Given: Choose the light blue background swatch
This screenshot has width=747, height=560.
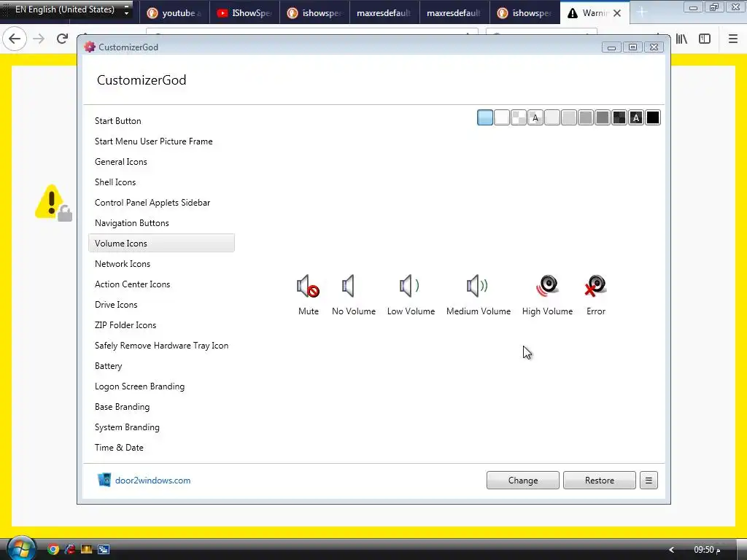Looking at the screenshot, I should [x=485, y=117].
